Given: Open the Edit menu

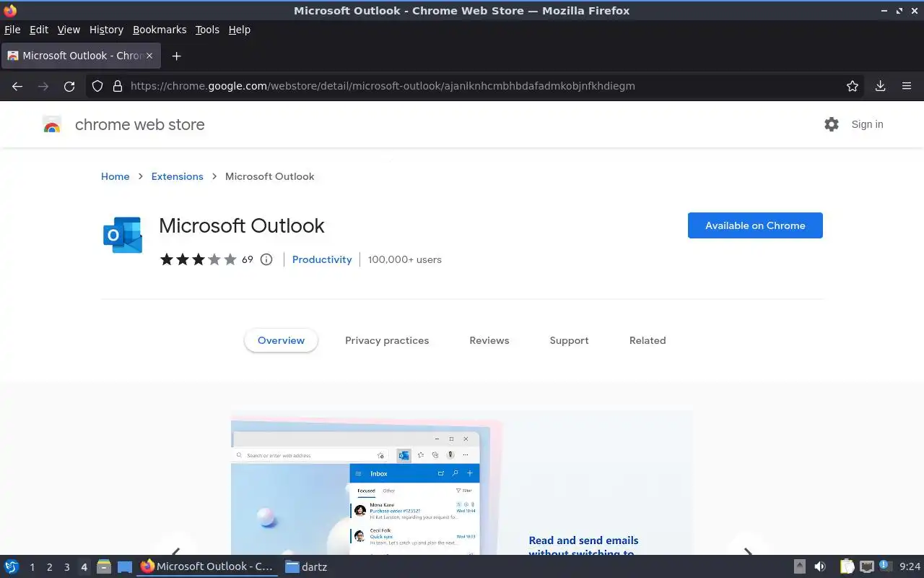Looking at the screenshot, I should tap(39, 30).
